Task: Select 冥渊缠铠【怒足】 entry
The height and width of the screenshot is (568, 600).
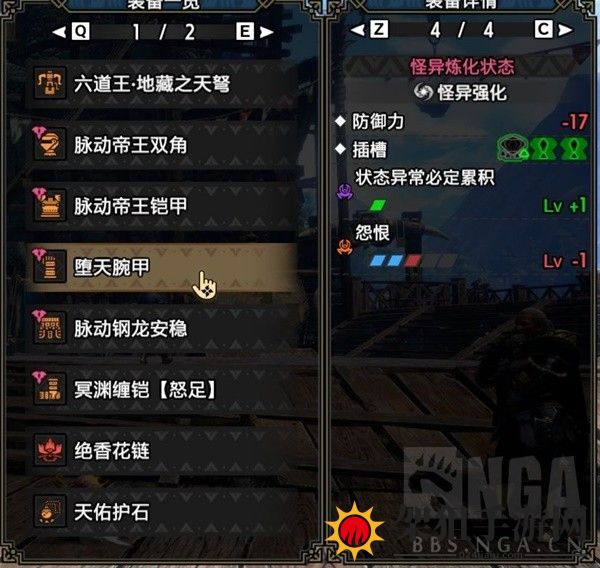Action: pos(162,389)
